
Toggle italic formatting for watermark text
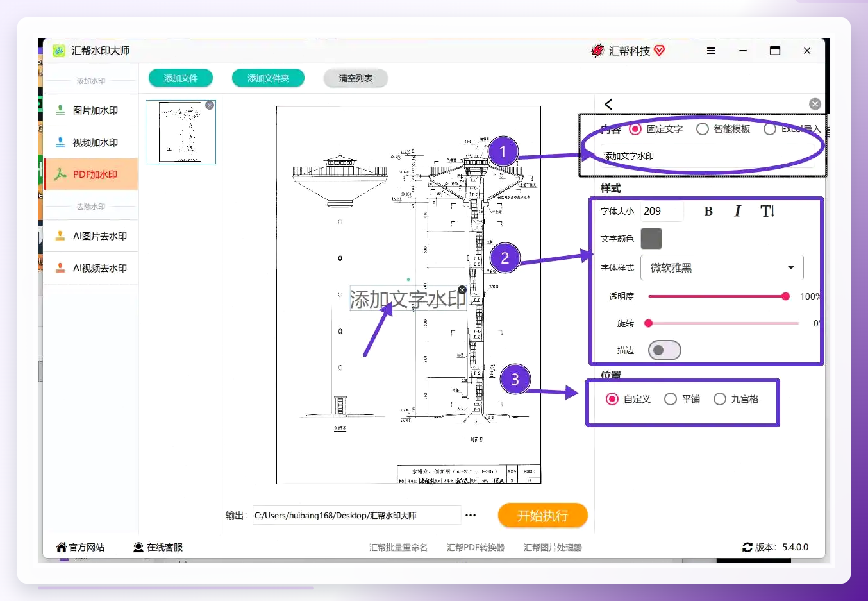738,211
